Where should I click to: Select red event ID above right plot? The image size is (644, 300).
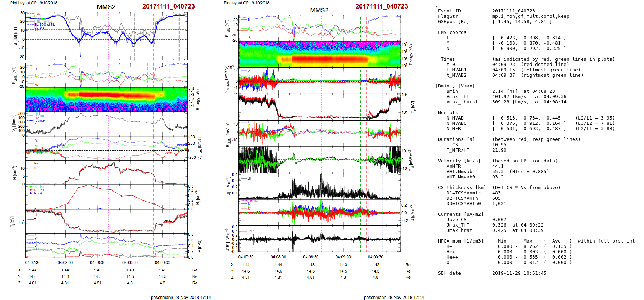(x=382, y=6)
